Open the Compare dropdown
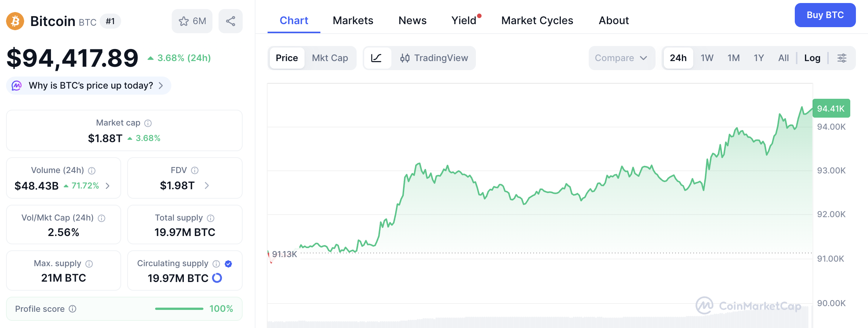 [x=621, y=58]
